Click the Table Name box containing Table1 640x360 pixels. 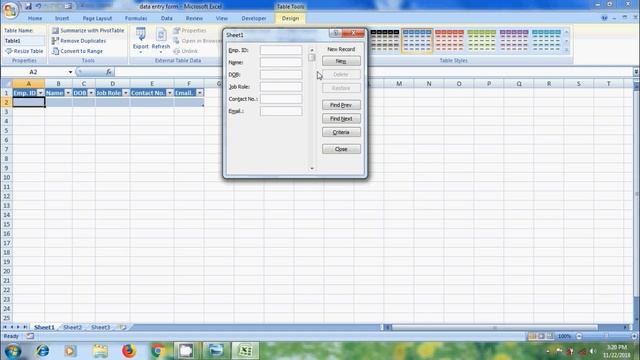coord(24,41)
